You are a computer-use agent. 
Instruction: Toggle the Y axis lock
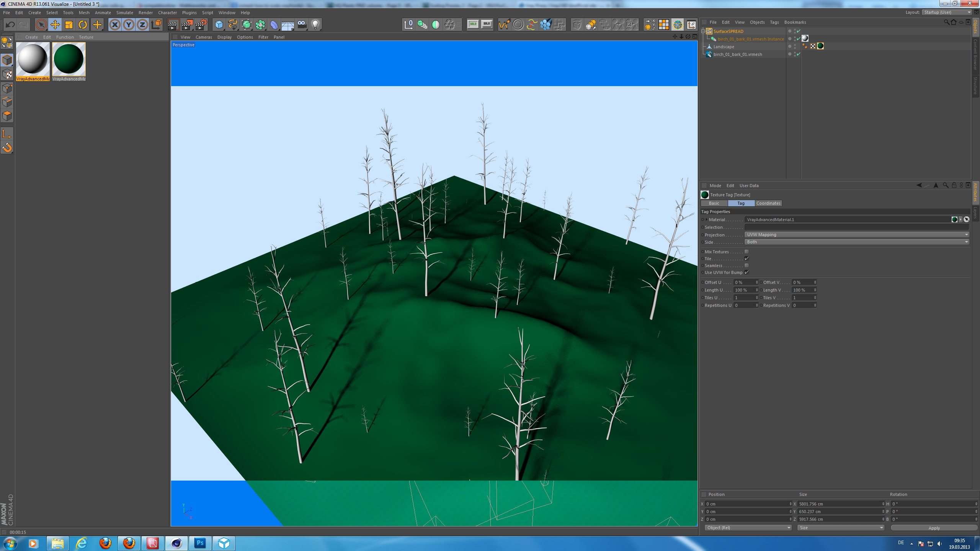129,25
